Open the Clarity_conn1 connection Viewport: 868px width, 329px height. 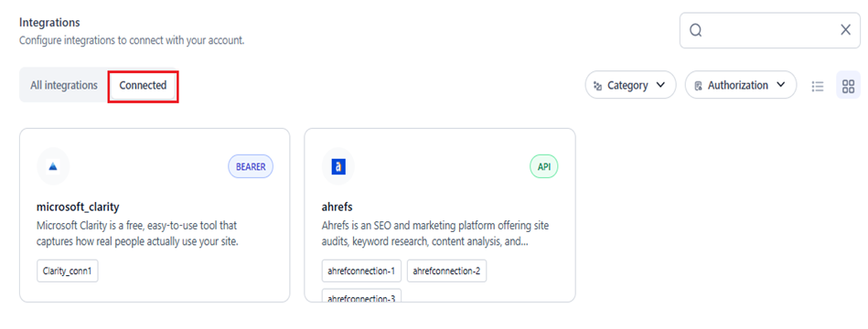[68, 271]
